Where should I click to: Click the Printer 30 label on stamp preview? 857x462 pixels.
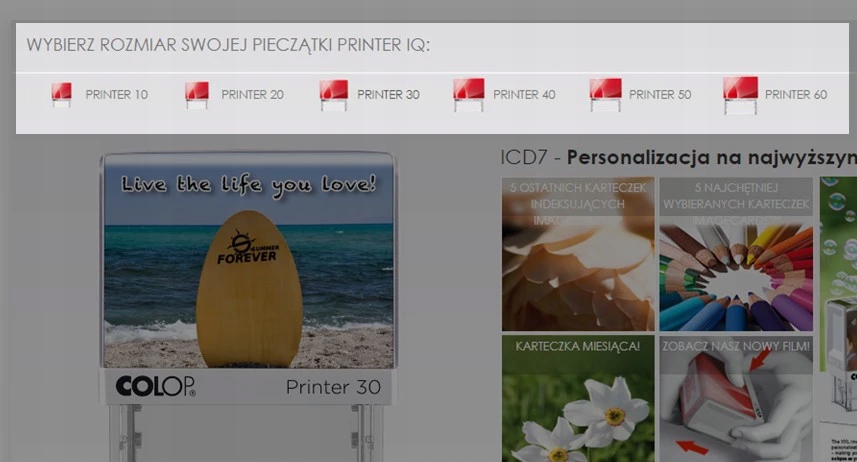click(333, 387)
